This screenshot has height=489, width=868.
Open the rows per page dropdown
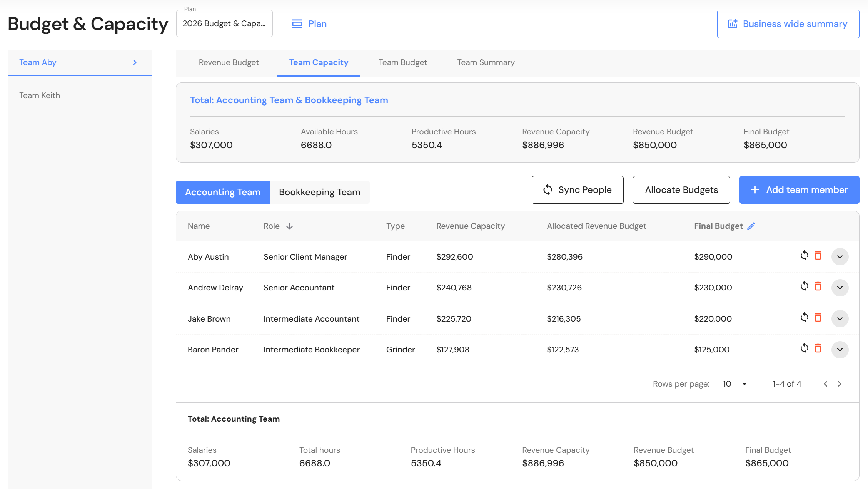pyautogui.click(x=735, y=384)
